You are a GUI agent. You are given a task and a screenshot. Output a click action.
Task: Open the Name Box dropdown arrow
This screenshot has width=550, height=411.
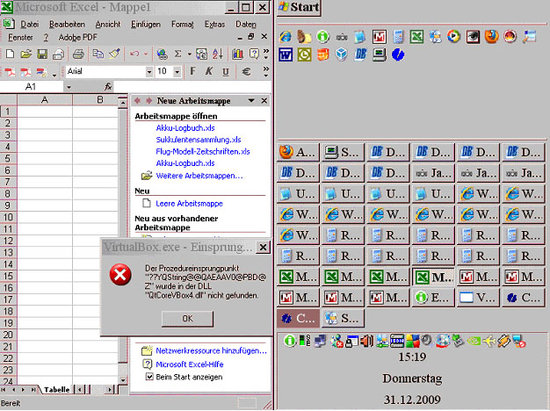(69, 87)
